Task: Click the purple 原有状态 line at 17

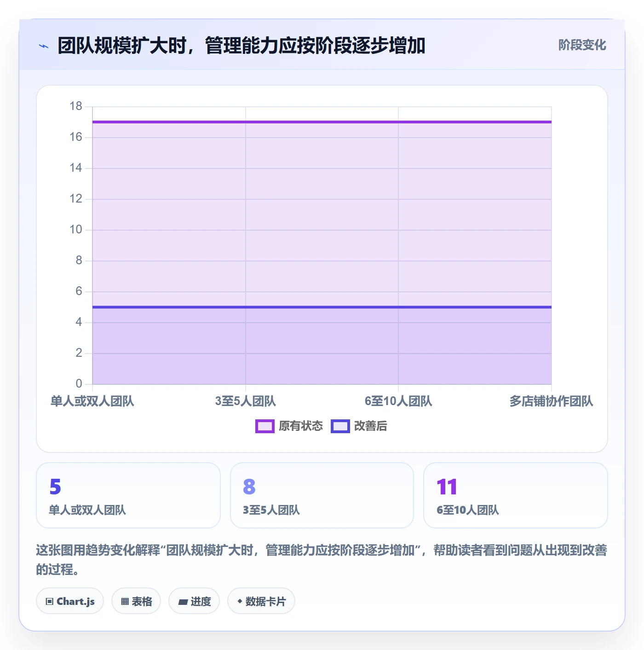Action: coord(322,122)
